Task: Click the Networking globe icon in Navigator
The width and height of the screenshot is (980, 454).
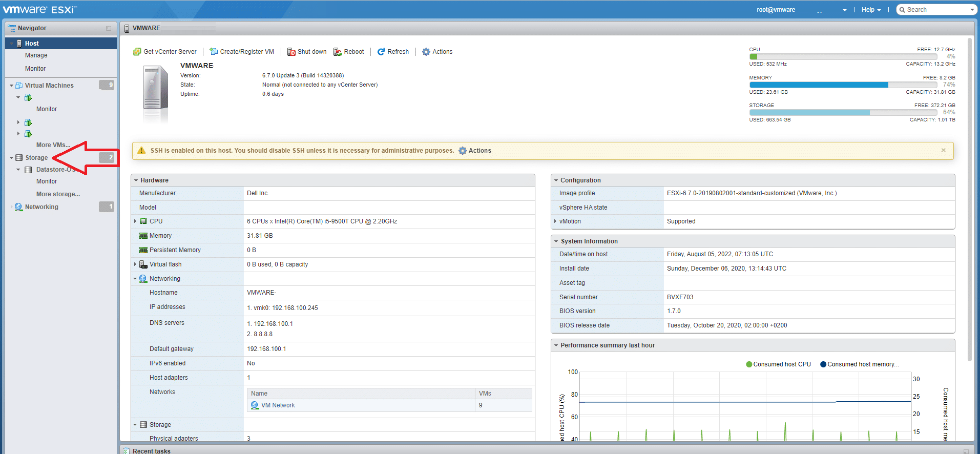Action: pos(19,207)
